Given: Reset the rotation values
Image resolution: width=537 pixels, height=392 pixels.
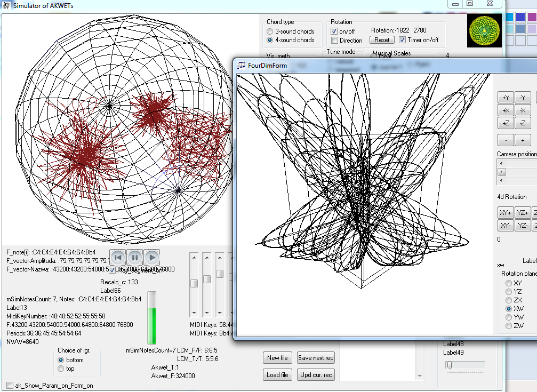Looking at the screenshot, I should [x=382, y=40].
